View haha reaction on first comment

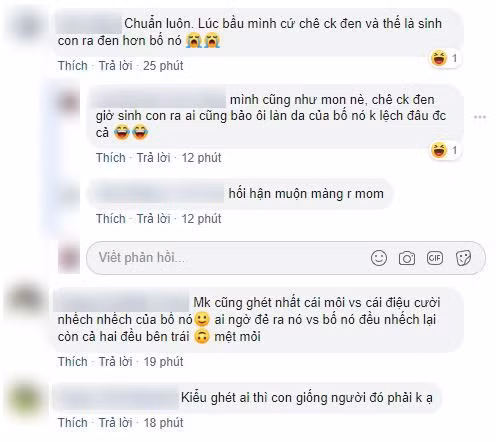tap(445, 58)
